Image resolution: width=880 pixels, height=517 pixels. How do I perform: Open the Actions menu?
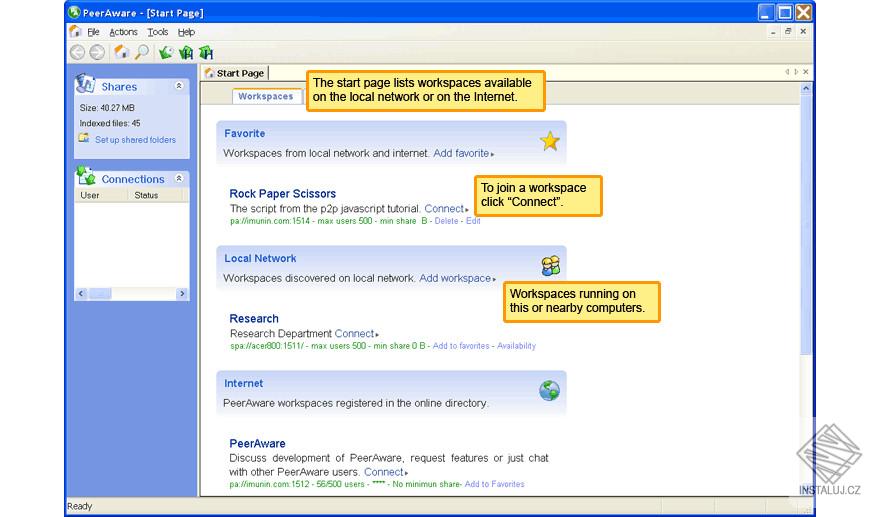coord(123,32)
